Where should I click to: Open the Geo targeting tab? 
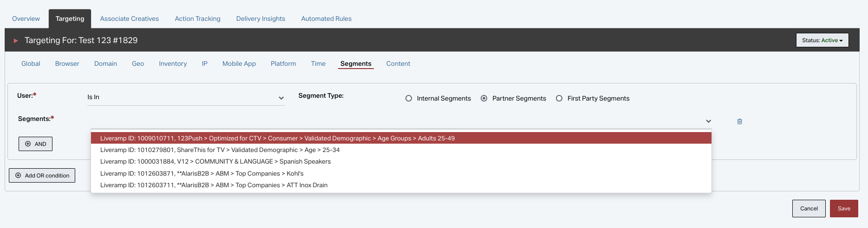point(138,63)
